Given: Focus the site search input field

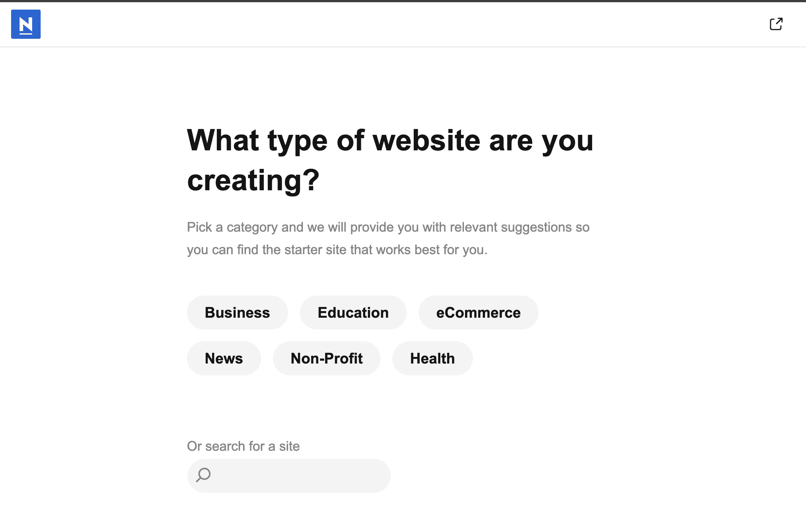Looking at the screenshot, I should click(296, 476).
